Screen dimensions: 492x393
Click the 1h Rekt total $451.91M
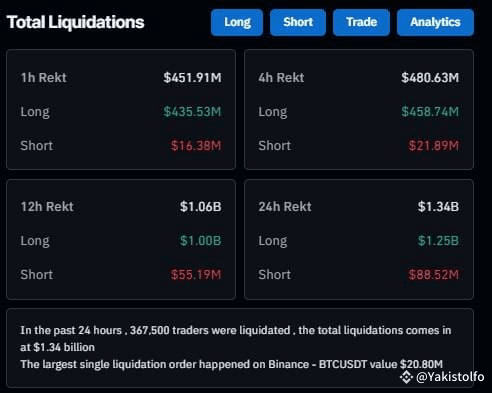tap(192, 78)
